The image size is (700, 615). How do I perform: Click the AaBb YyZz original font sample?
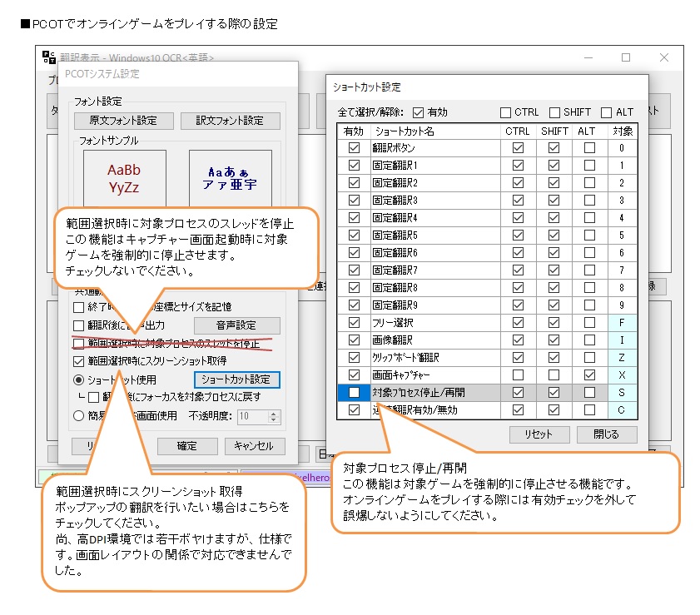coord(125,178)
